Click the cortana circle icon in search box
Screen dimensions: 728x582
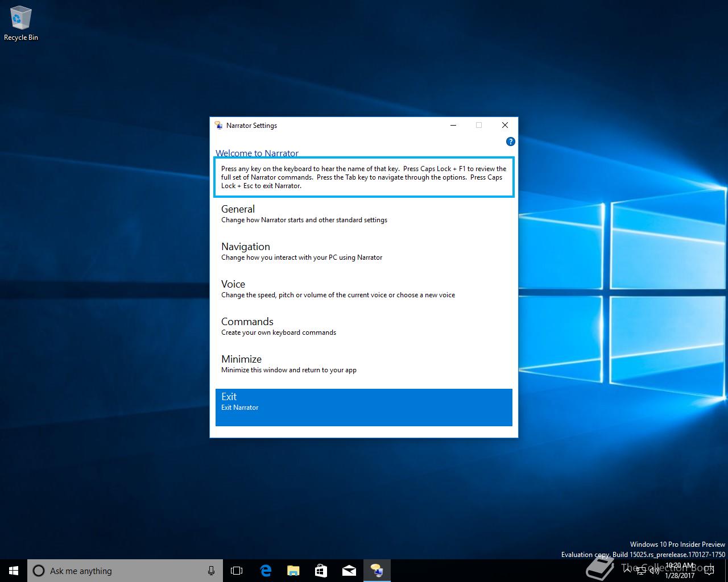point(39,571)
